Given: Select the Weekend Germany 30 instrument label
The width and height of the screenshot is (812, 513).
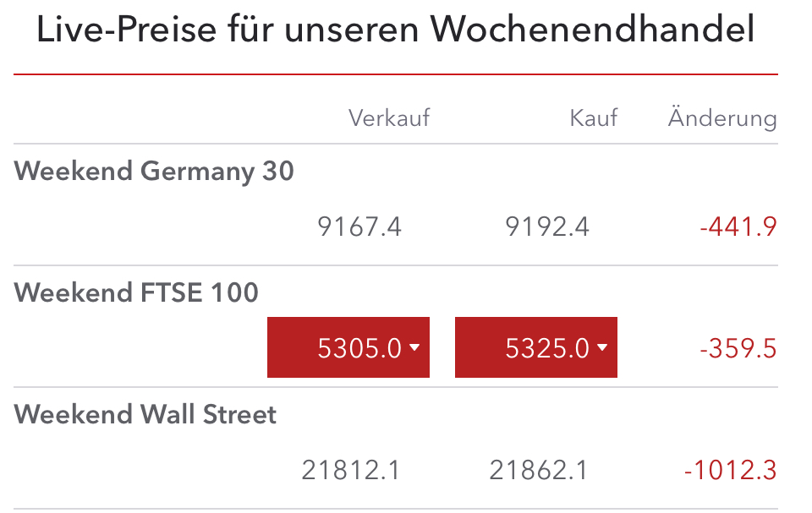Looking at the screenshot, I should 155,171.
